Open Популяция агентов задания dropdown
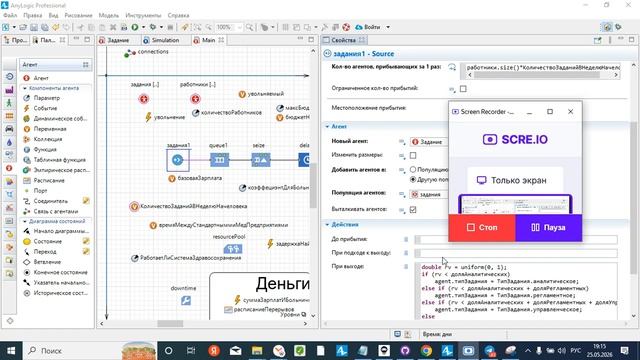Image resolution: width=640 pixels, height=360 pixels. pyautogui.click(x=429, y=194)
